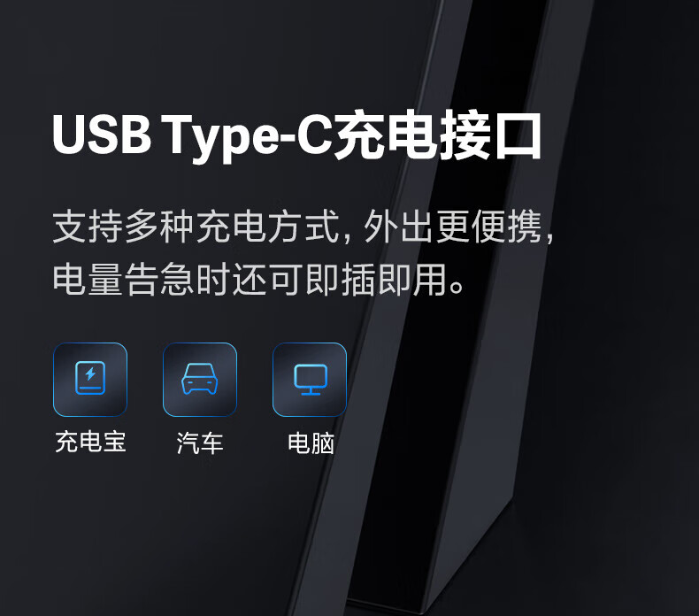Click 更 character in first description line

pos(452,227)
